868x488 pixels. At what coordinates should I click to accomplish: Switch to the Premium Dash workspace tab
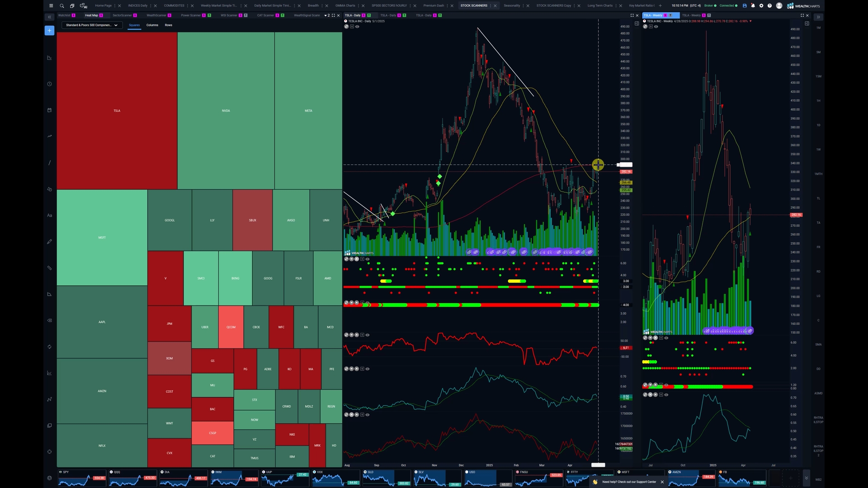pyautogui.click(x=434, y=6)
